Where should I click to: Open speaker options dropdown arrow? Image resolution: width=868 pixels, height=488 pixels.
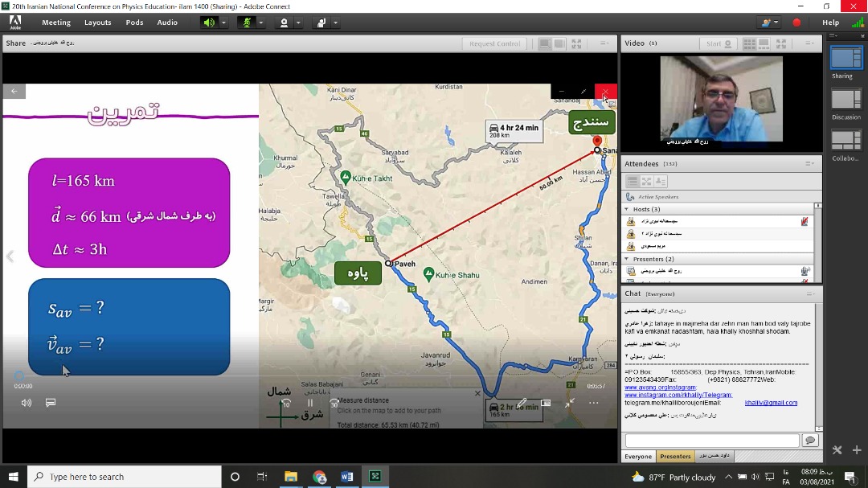[x=224, y=23]
